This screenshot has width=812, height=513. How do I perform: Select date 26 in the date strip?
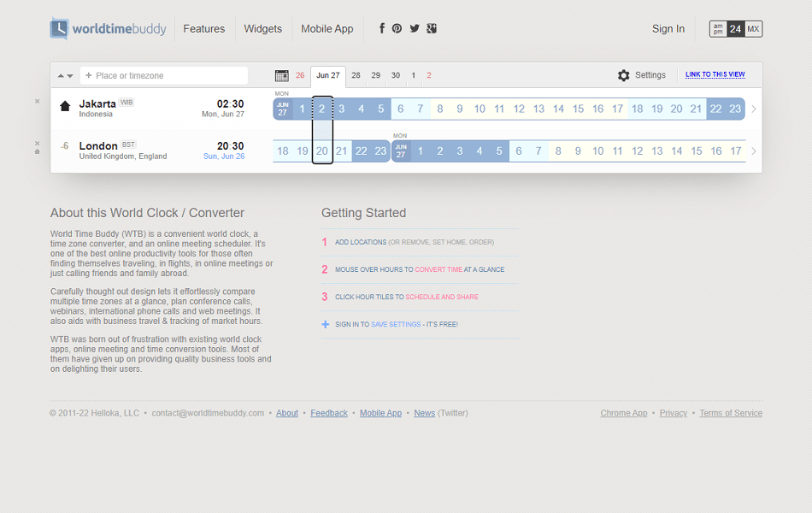(x=300, y=75)
